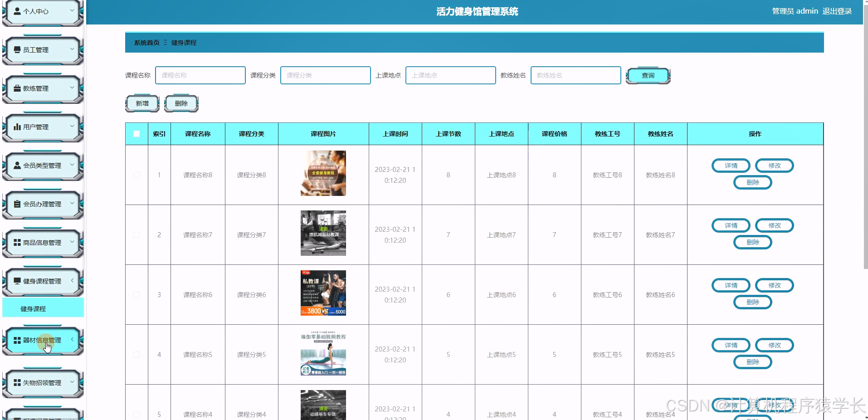Viewport: 868px width, 420px height.
Task: Click the clipboard icon beside 会员办理管理
Action: 17,204
